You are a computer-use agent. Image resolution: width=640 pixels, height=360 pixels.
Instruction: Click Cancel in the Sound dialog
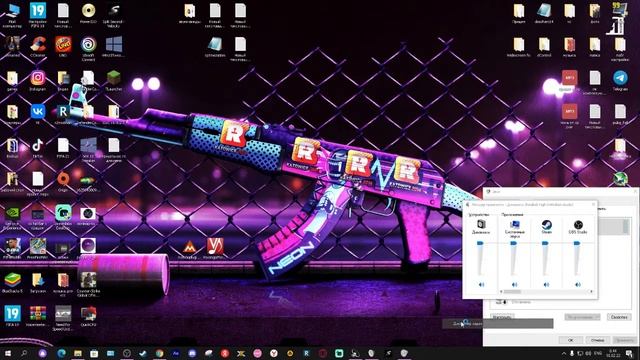[x=597, y=340]
